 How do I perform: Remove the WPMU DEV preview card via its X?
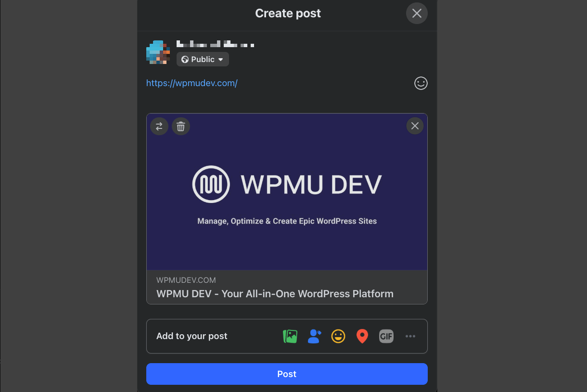(415, 126)
